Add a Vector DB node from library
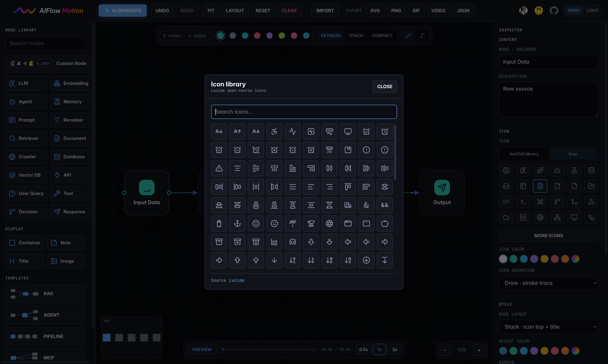 26,175
